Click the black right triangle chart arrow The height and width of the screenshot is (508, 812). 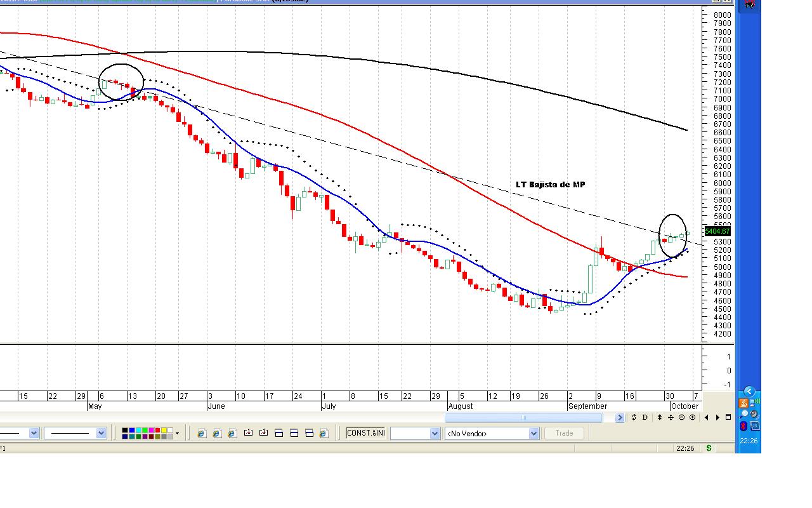click(717, 417)
